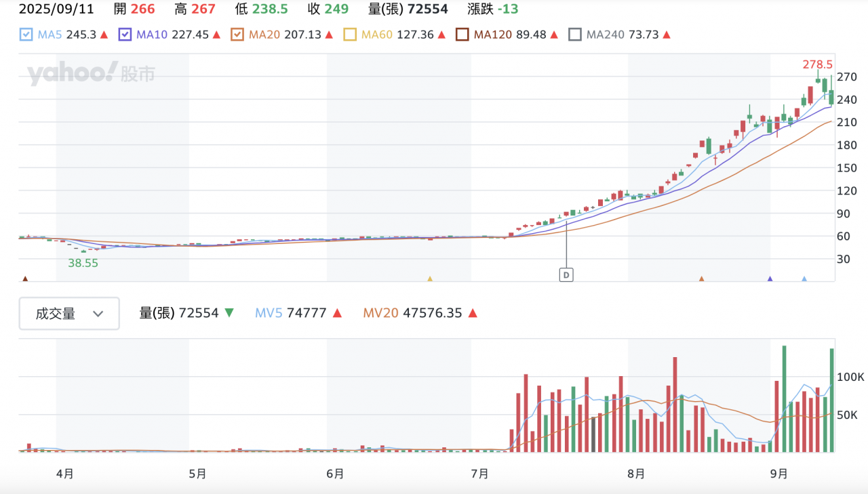The width and height of the screenshot is (868, 494).
Task: Click the yellow triangle marker in June
Action: 429,279
